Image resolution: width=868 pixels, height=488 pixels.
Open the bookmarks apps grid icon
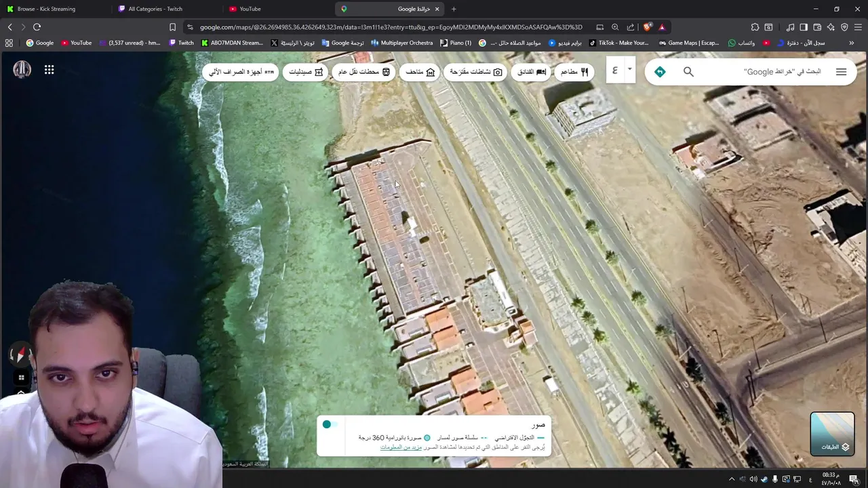tap(9, 43)
